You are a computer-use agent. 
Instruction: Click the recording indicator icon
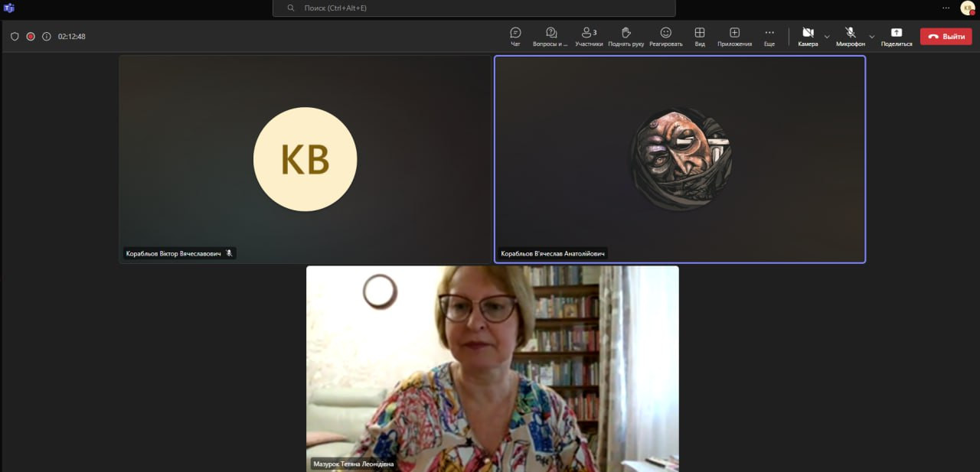(31, 36)
